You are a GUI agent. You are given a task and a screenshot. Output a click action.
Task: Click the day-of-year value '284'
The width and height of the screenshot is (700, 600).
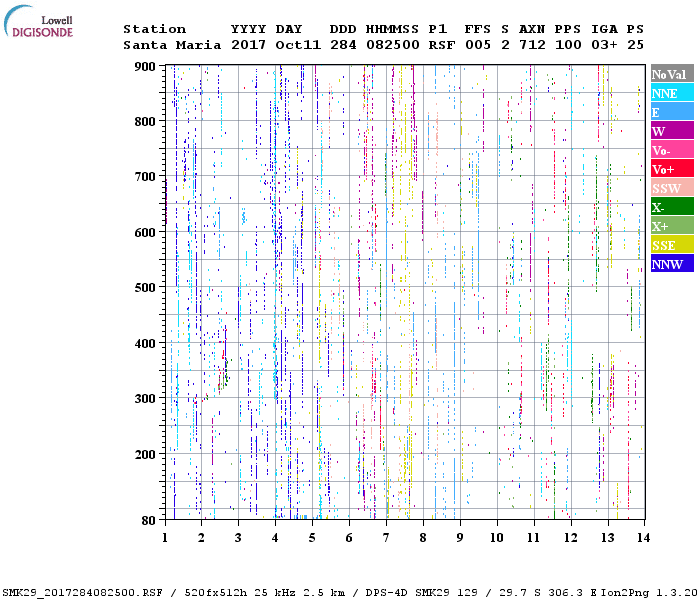[x=343, y=45]
